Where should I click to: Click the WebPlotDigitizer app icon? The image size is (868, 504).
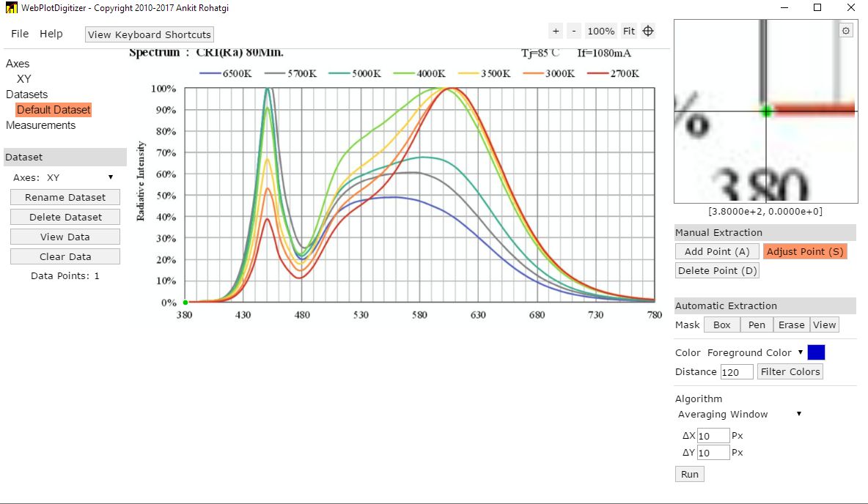11,8
